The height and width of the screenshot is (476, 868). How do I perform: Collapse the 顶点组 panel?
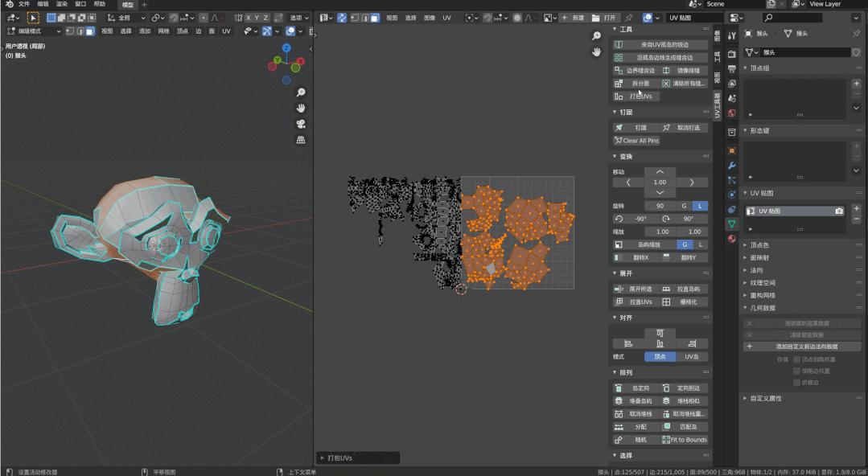pos(759,68)
